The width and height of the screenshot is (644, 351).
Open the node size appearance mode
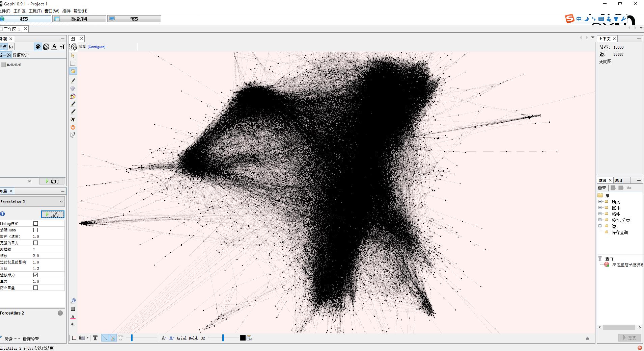coord(46,47)
